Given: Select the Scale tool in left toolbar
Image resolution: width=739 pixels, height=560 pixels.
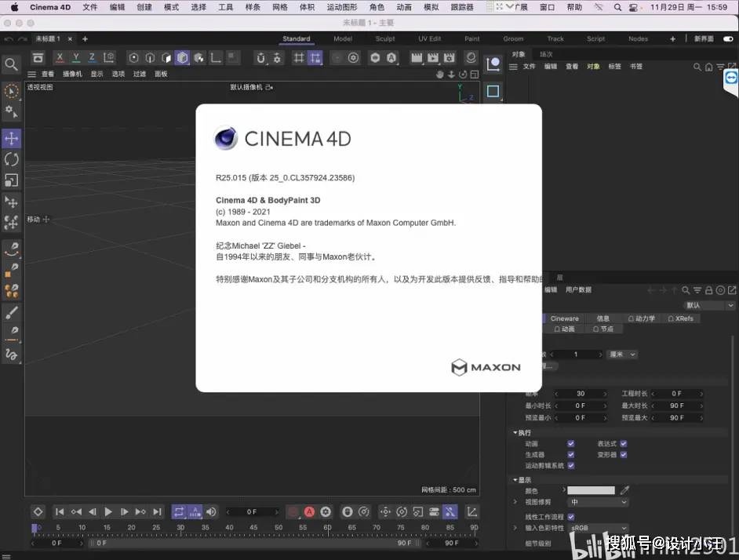Looking at the screenshot, I should tap(12, 180).
